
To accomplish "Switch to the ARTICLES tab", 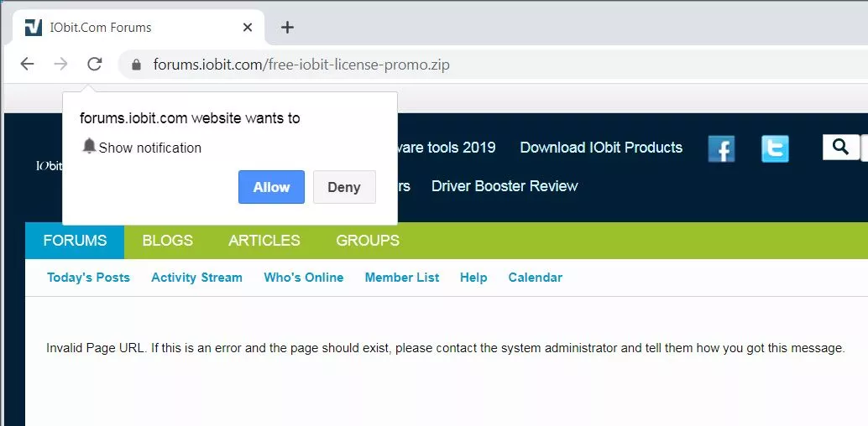I will point(264,241).
